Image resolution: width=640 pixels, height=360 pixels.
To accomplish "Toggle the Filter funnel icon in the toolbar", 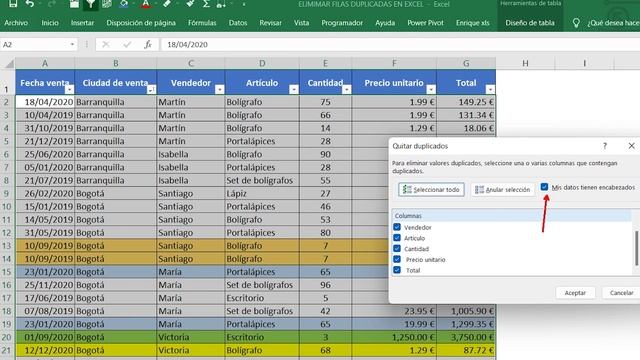I will [x=91, y=4].
